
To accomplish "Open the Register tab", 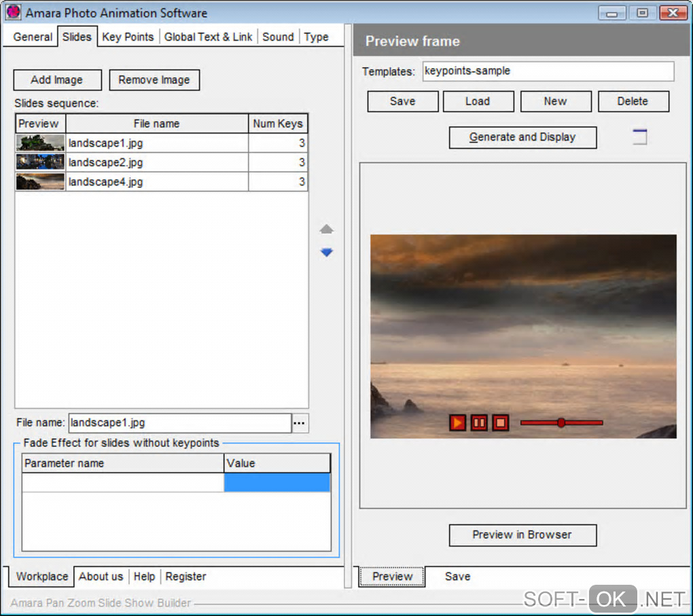I will coord(185,576).
